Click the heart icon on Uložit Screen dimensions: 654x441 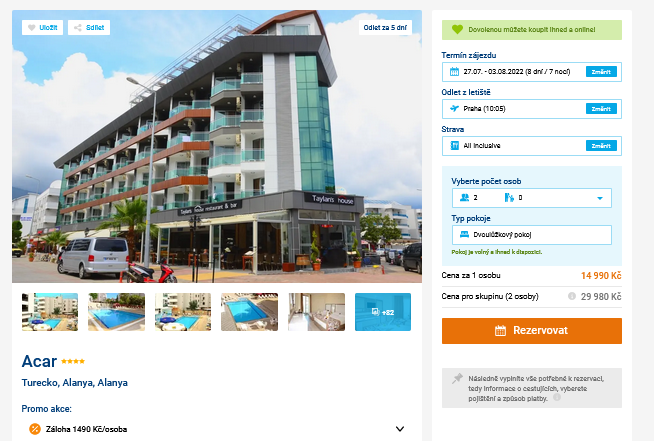click(32, 28)
